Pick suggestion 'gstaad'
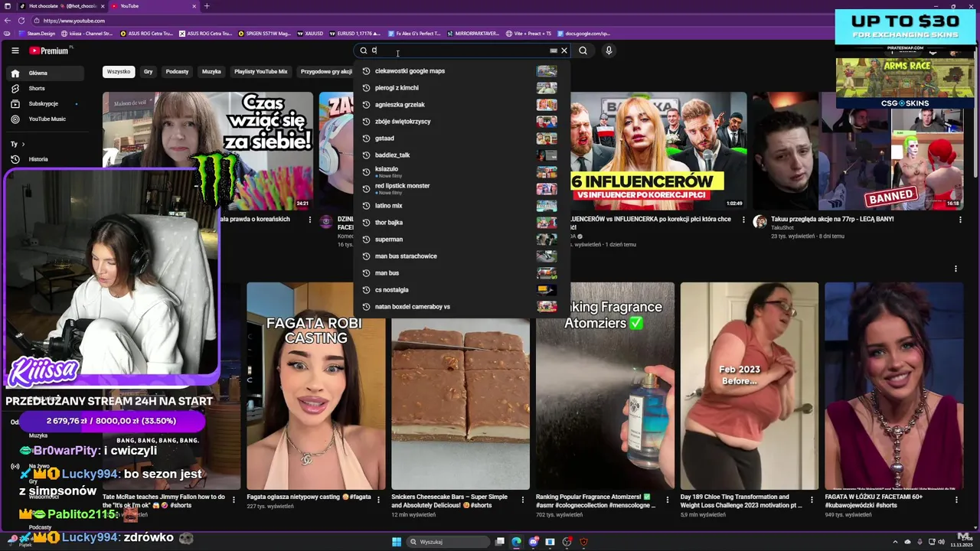The height and width of the screenshot is (551, 980). (462, 139)
